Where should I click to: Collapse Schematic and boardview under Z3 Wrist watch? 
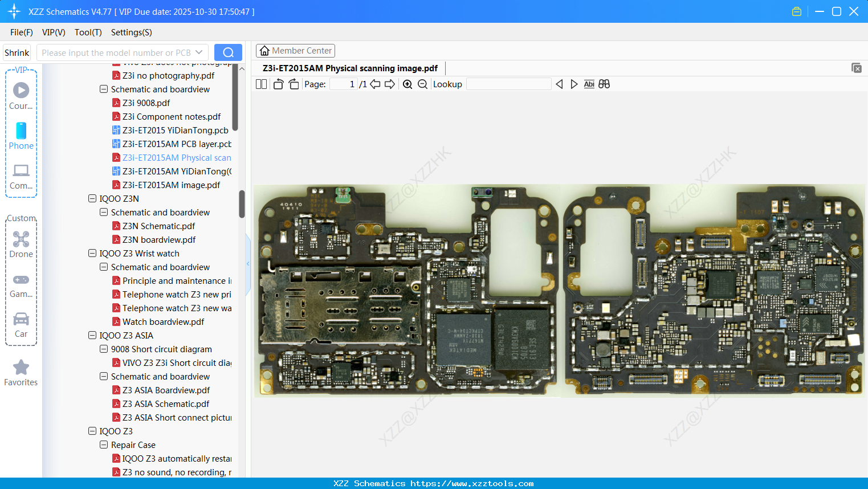point(104,267)
